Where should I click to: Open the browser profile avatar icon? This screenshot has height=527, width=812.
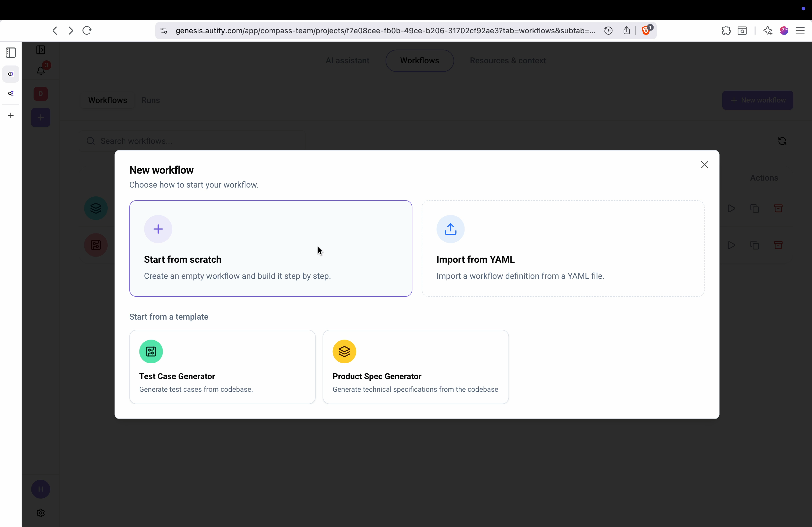784,31
